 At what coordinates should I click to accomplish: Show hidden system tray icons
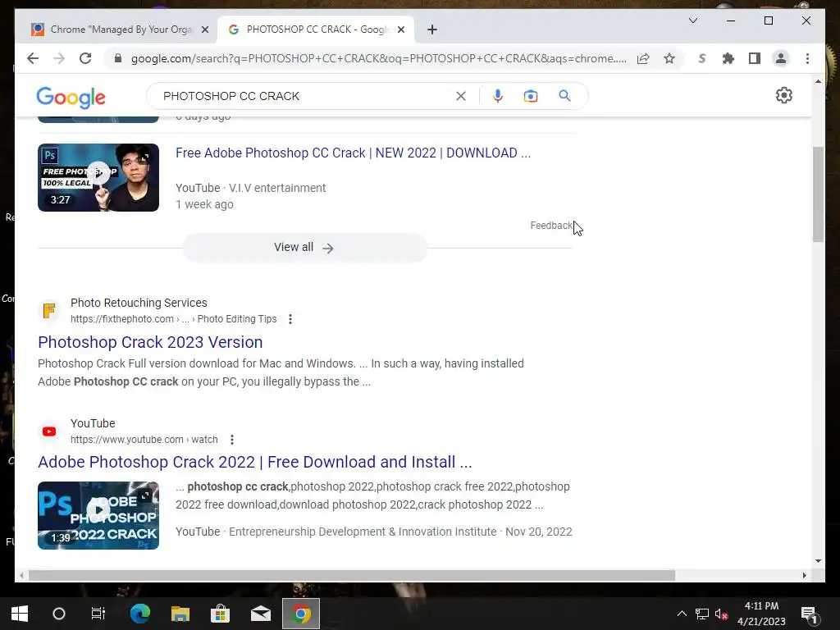[682, 614]
